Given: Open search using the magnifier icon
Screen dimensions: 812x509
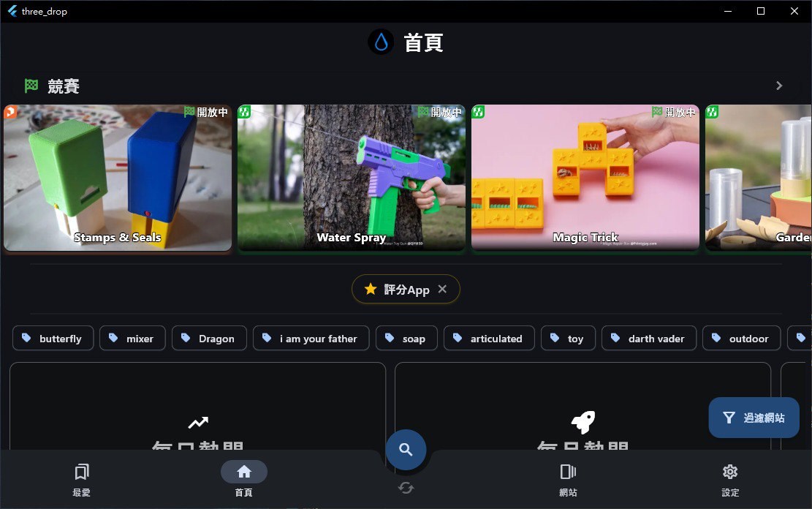Looking at the screenshot, I should coord(406,449).
